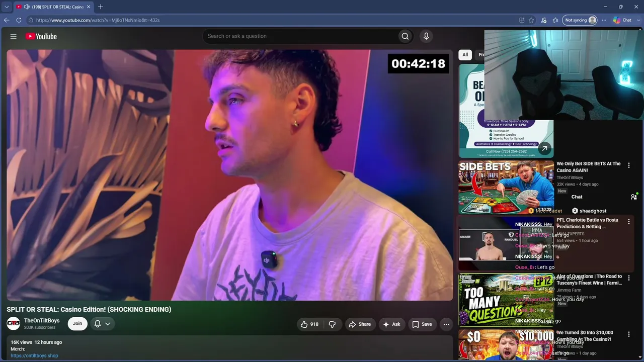Reload the current page

(x=19, y=20)
